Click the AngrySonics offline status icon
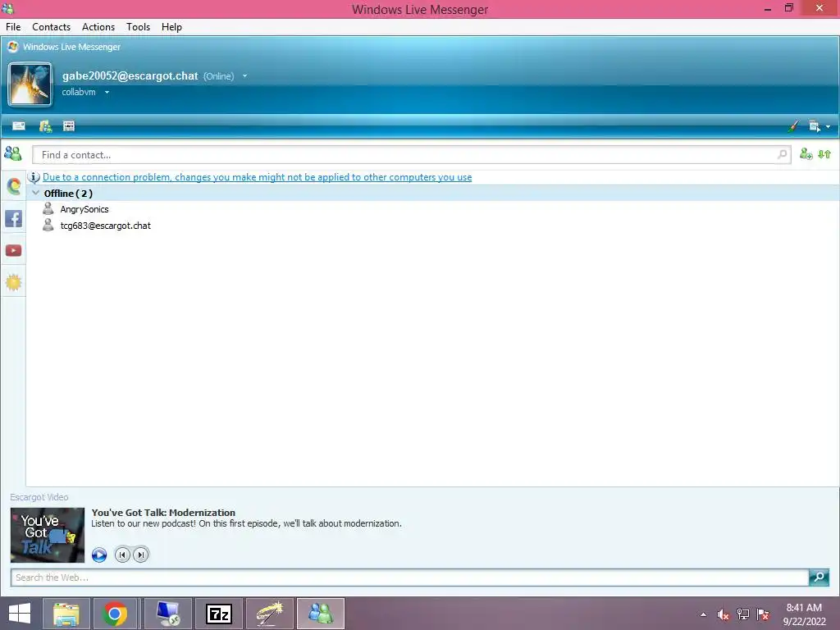 click(x=48, y=208)
